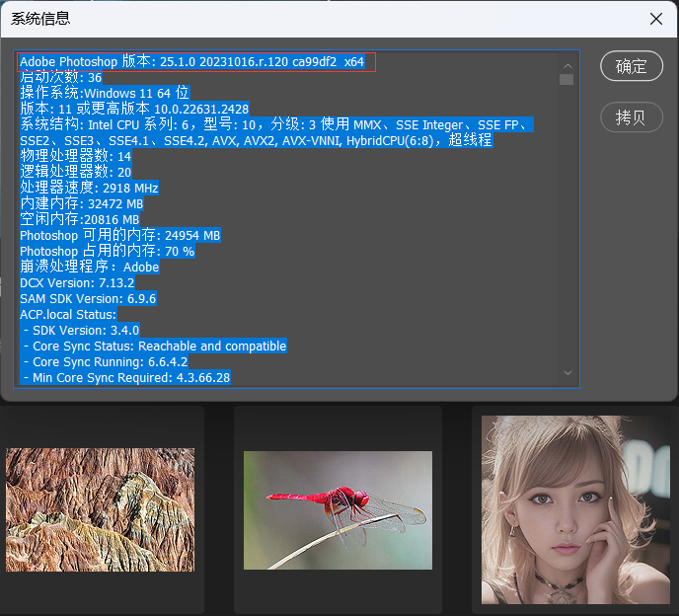Click the SDK Version: 3.4.0 line
679x616 pixels.
[x=81, y=330]
